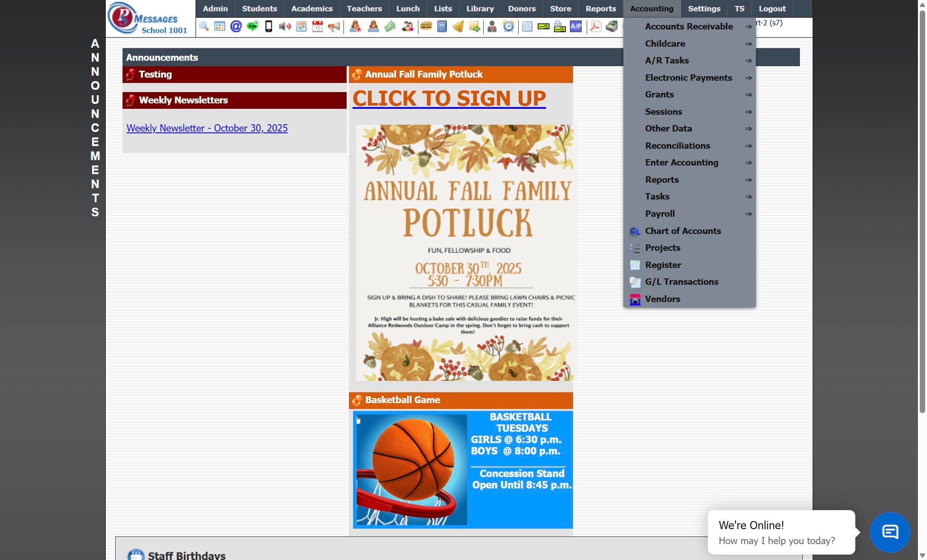
Task: Click the green chat bubble icon
Action: click(x=252, y=27)
